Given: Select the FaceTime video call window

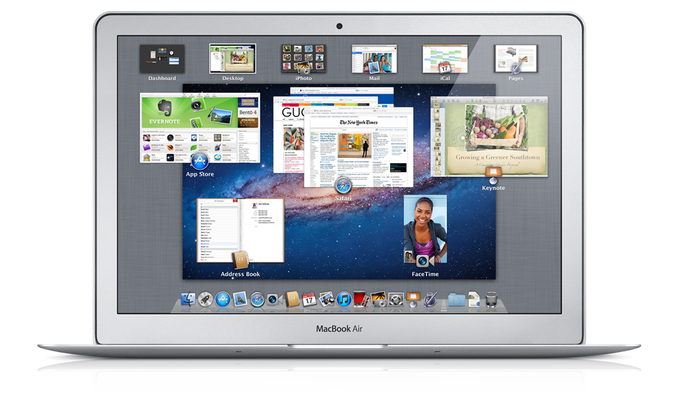Looking at the screenshot, I should pyautogui.click(x=425, y=229).
